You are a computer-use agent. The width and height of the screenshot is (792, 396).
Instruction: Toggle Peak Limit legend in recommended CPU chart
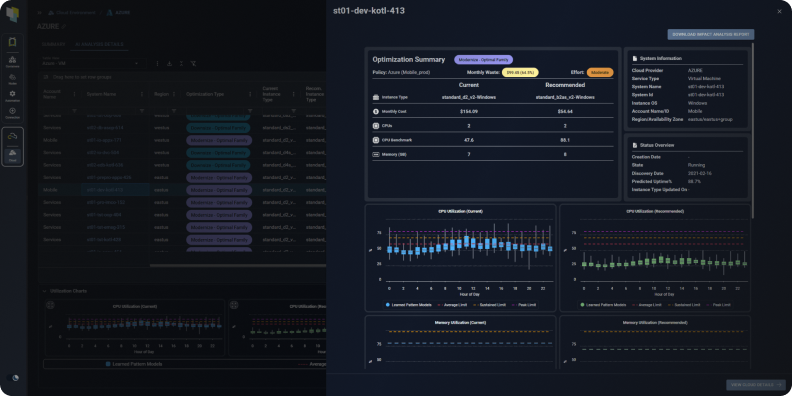(x=718, y=305)
